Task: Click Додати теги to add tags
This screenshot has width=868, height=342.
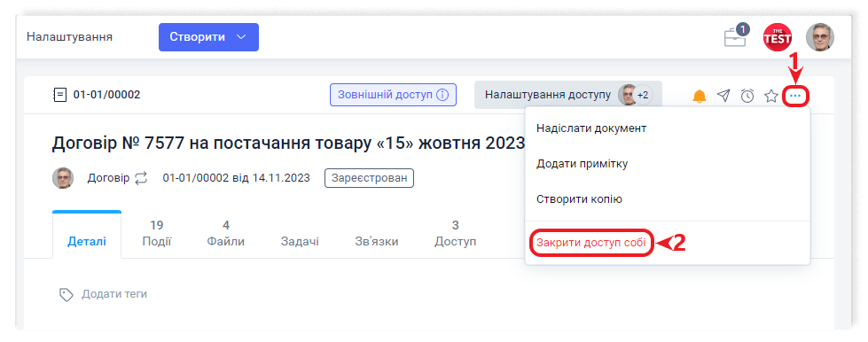Action: pos(114,294)
